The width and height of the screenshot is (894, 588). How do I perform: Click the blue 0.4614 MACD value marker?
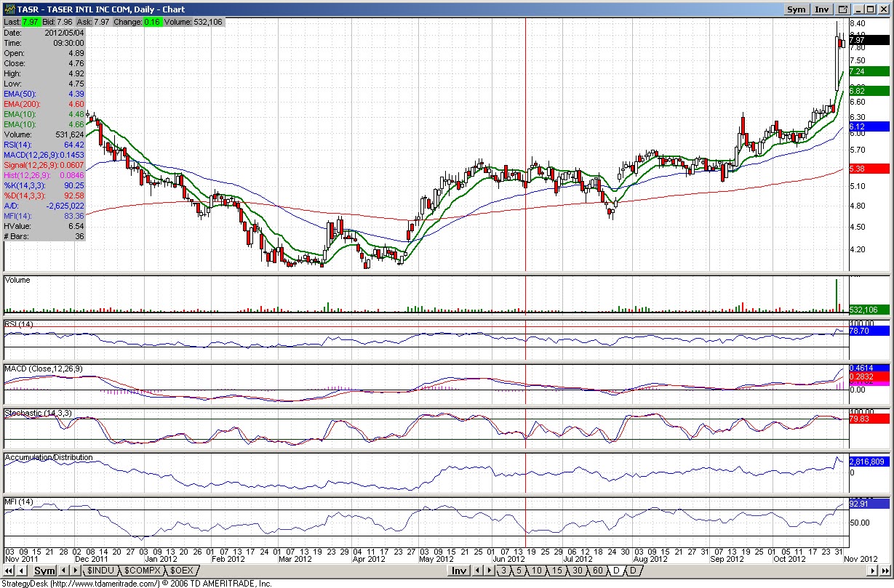[869, 368]
